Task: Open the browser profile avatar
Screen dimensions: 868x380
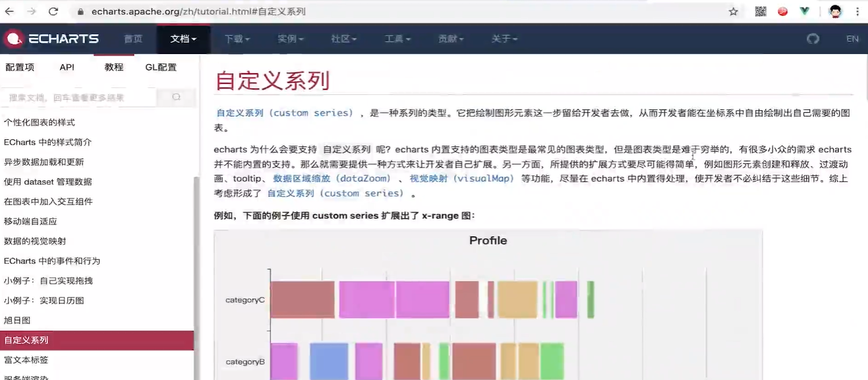Action: 835,11
